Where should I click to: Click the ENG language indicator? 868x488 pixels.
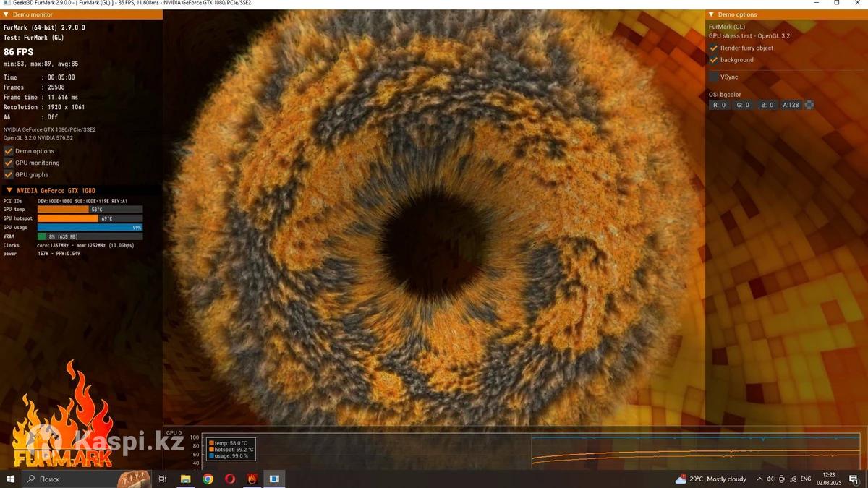point(805,479)
